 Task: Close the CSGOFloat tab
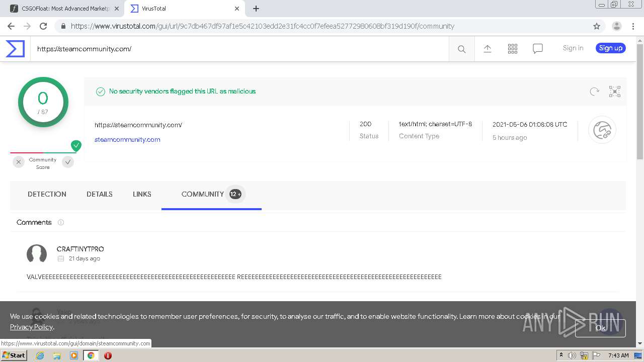click(117, 9)
